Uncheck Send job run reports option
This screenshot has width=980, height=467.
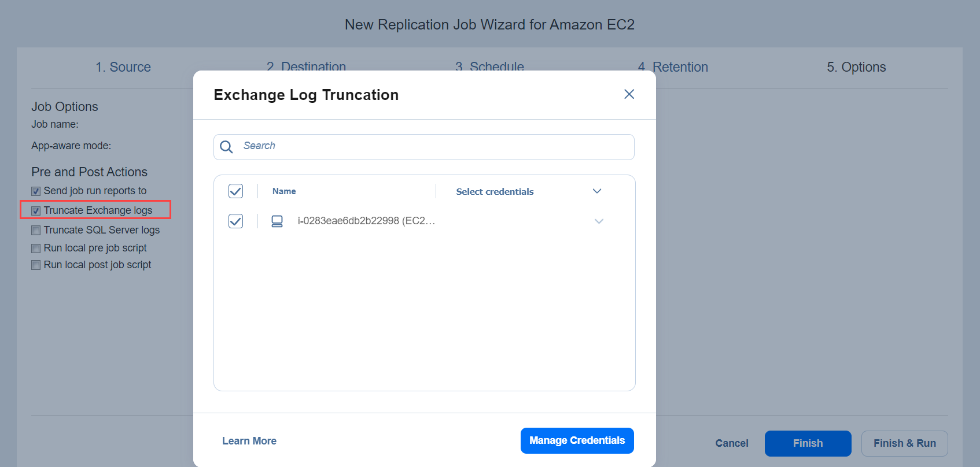tap(36, 191)
